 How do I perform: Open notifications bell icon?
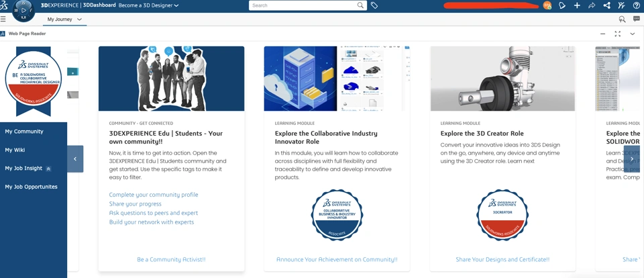pos(562,5)
